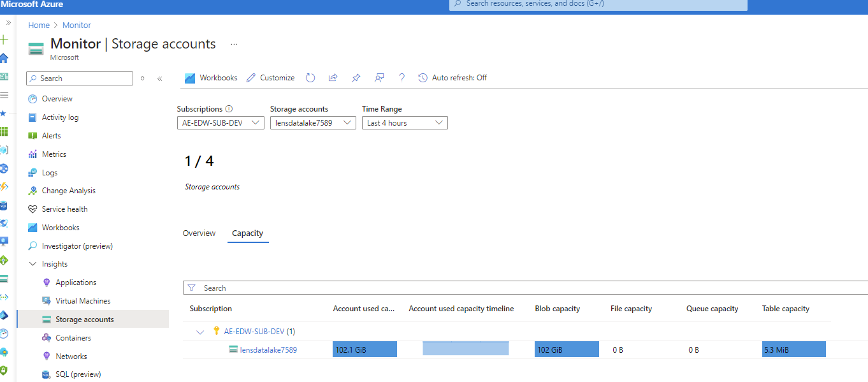
Task: Select the Capacity tab
Action: pos(248,233)
